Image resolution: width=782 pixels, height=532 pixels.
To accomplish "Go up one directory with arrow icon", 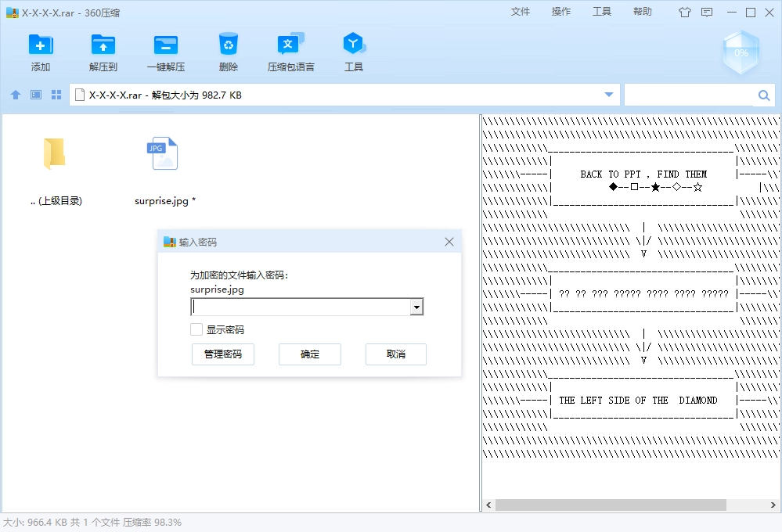I will tap(16, 95).
